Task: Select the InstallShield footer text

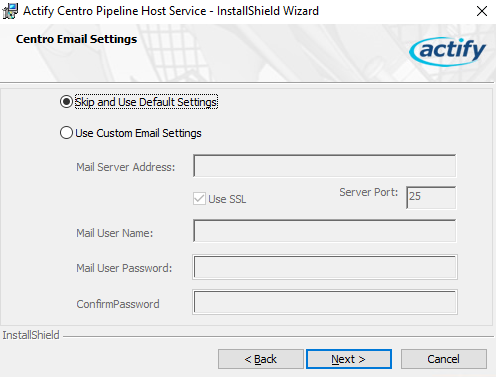Action: pyautogui.click(x=31, y=335)
